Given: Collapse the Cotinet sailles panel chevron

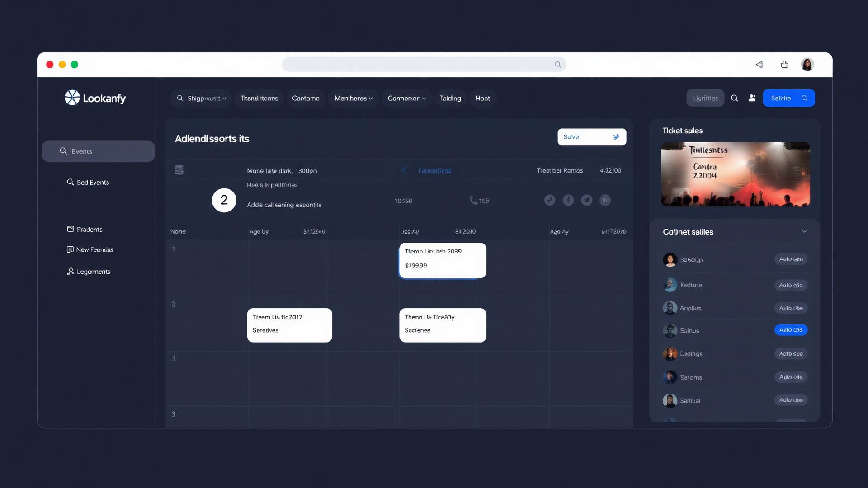Looking at the screenshot, I should [x=804, y=231].
